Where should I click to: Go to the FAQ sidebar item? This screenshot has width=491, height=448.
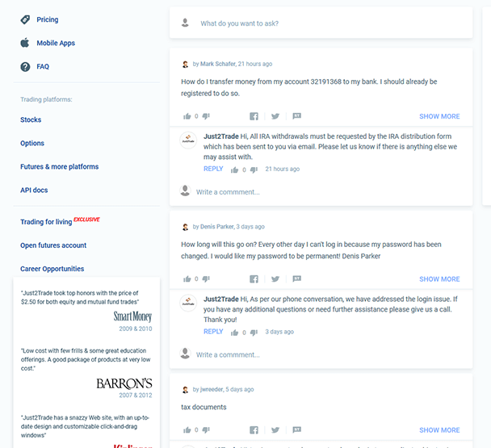click(43, 66)
